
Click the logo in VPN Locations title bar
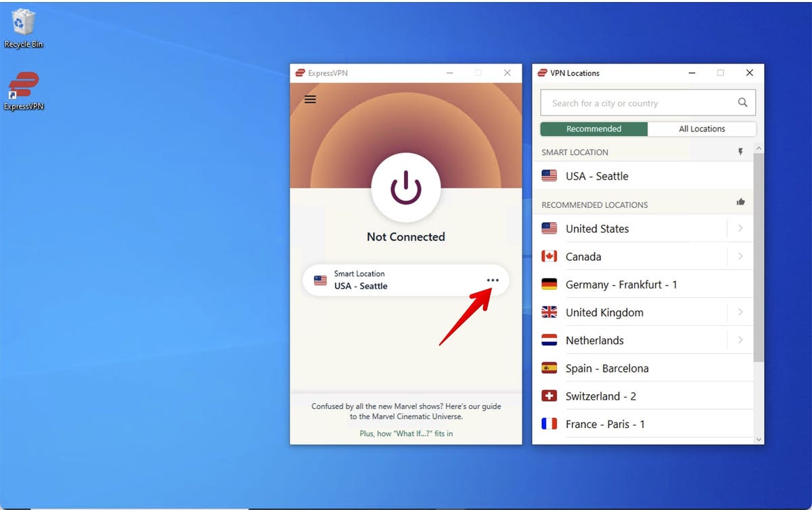(x=542, y=73)
